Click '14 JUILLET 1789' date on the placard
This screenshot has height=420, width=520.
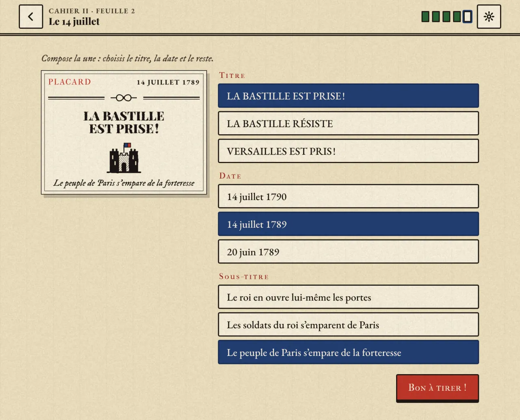click(x=168, y=82)
